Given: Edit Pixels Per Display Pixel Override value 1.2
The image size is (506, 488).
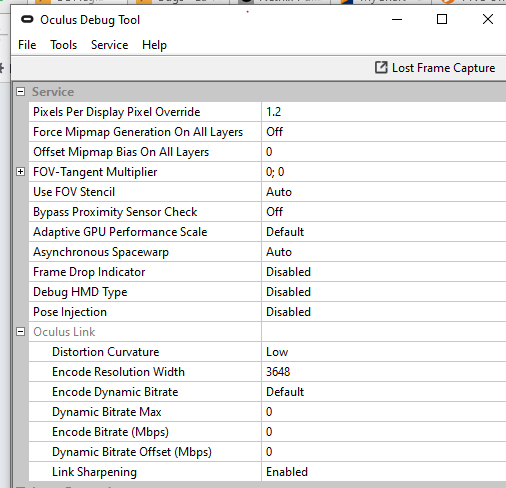Looking at the screenshot, I should tap(384, 112).
